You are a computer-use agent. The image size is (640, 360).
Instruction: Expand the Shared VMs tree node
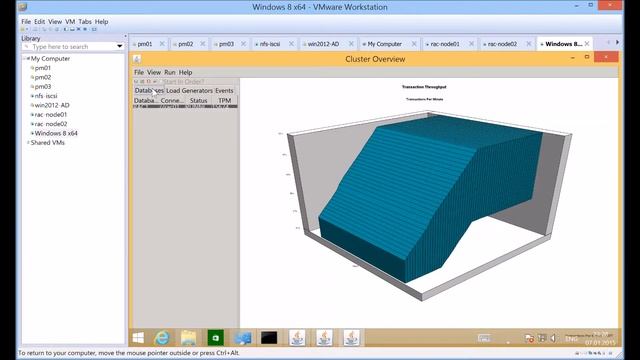[28, 143]
